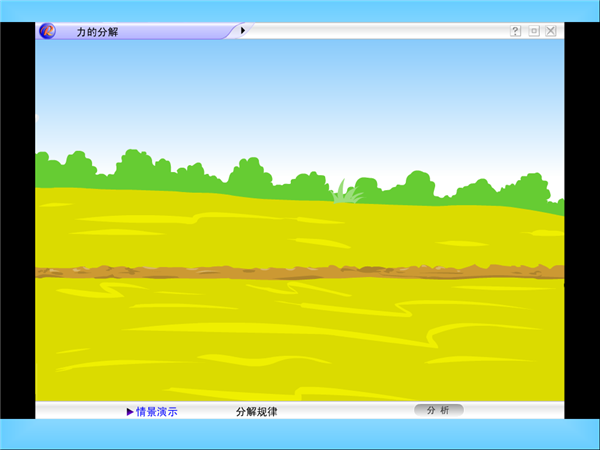The image size is (600, 450).
Task: Click the maximize window square icon
Action: point(534,31)
